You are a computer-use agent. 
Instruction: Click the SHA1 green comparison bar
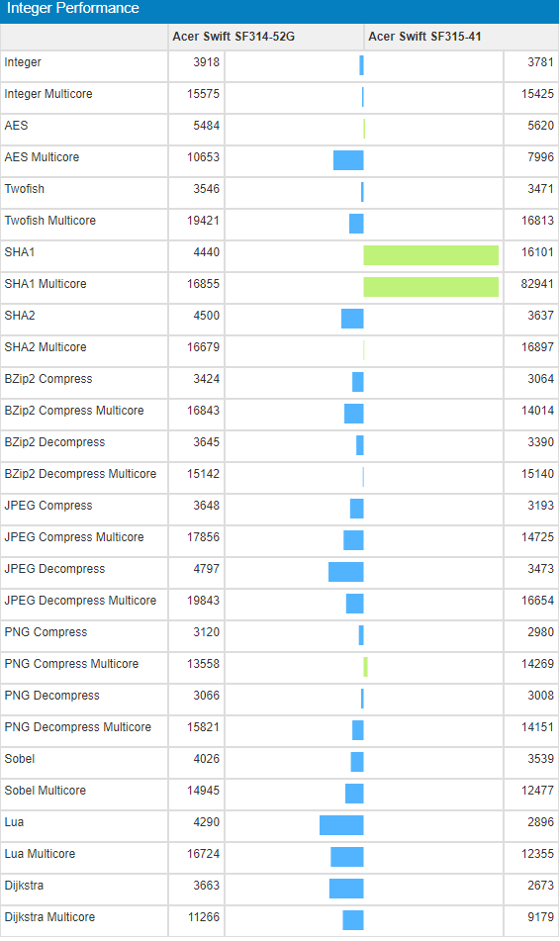tap(431, 255)
